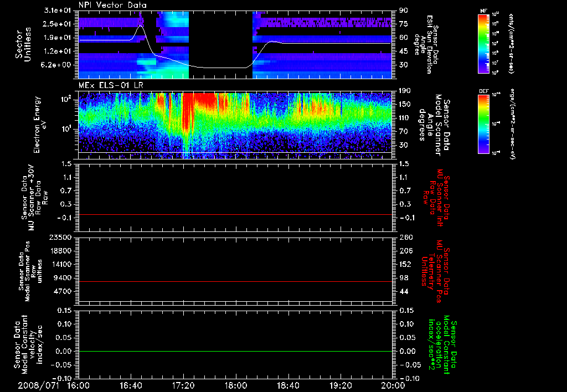The width and height of the screenshot is (567, 392).
Task: Click the 152 telemetry tick label
Action: pyautogui.click(x=405, y=264)
